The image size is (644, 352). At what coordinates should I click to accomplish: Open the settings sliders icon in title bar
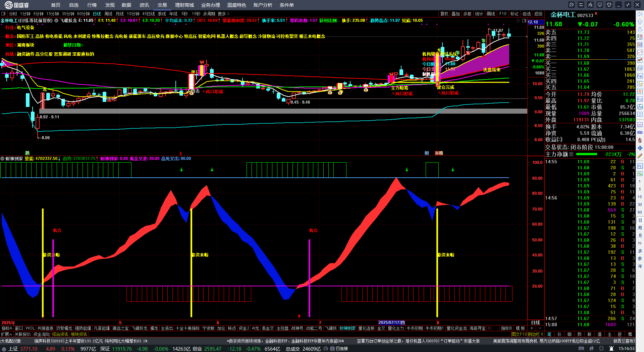click(581, 5)
